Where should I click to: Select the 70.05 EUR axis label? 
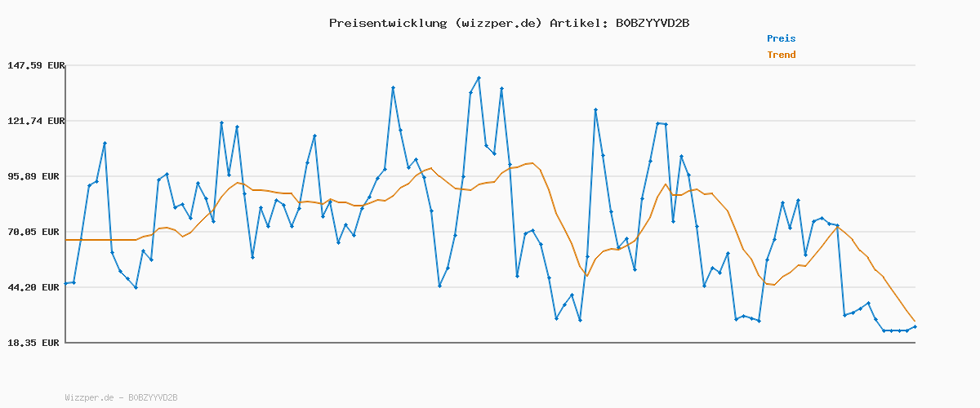click(x=34, y=232)
